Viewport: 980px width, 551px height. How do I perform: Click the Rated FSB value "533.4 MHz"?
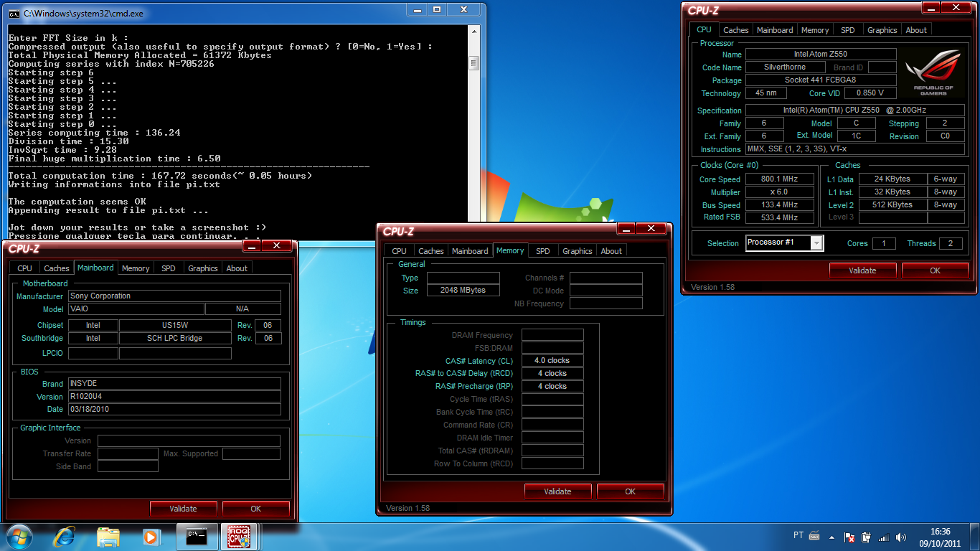(781, 217)
